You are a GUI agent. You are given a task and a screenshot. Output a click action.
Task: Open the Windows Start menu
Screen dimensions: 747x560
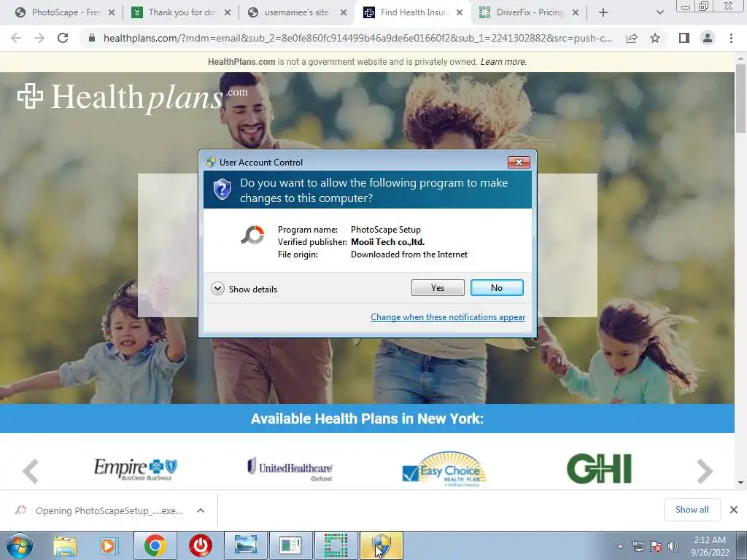click(19, 545)
